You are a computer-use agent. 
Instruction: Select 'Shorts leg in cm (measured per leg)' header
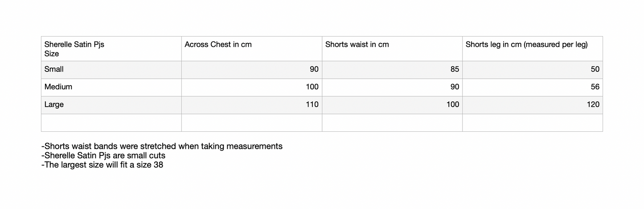click(526, 45)
